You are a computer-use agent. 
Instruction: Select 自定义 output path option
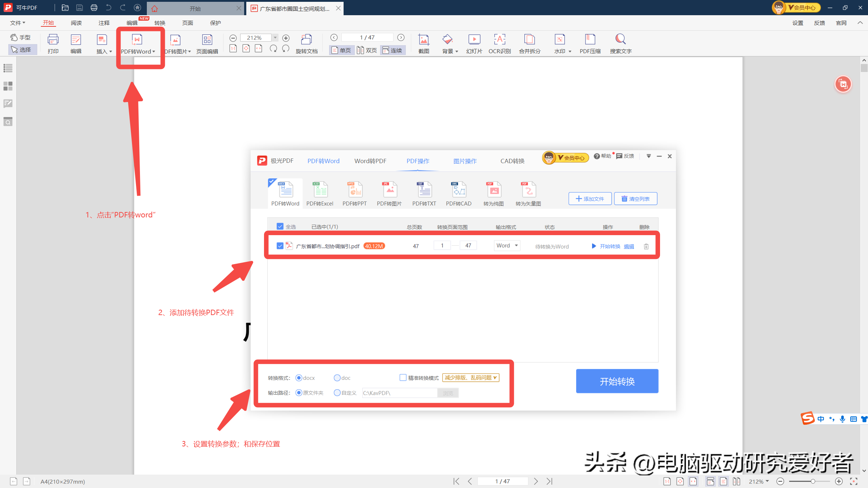pos(337,393)
